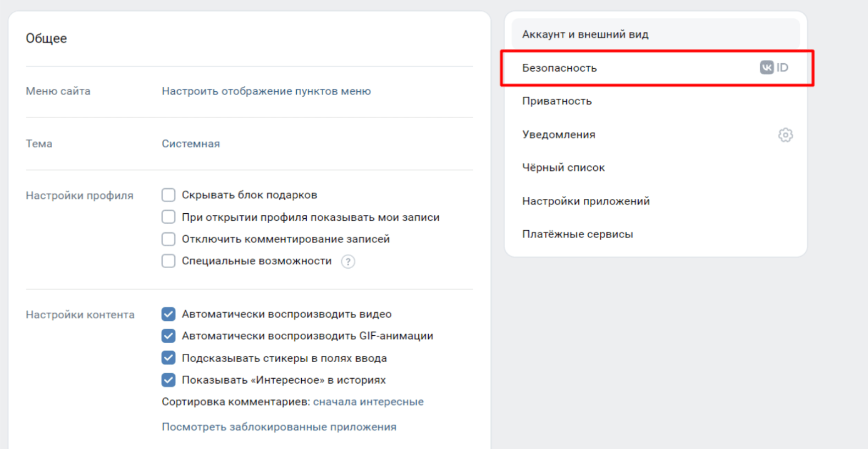Click the Общее section heading
This screenshot has width=868, height=449.
pos(46,38)
